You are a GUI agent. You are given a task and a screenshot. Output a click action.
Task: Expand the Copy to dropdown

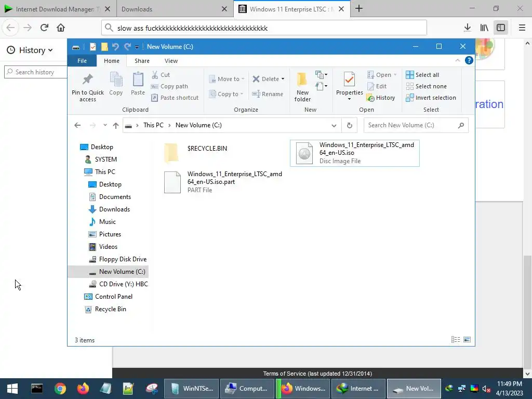click(242, 94)
